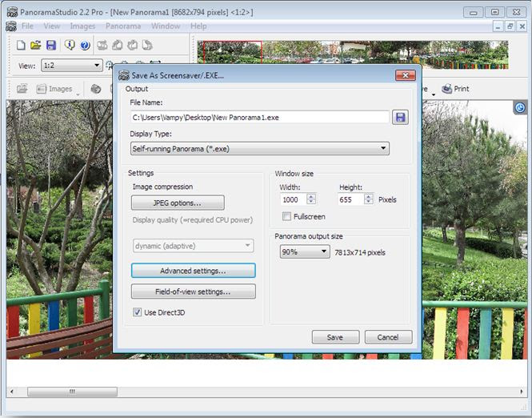Click the 'Window size' group label
The image size is (532, 418).
pos(294,174)
